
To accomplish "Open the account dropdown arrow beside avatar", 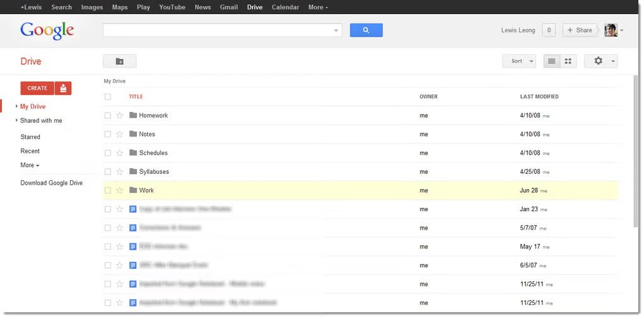I will click(622, 30).
